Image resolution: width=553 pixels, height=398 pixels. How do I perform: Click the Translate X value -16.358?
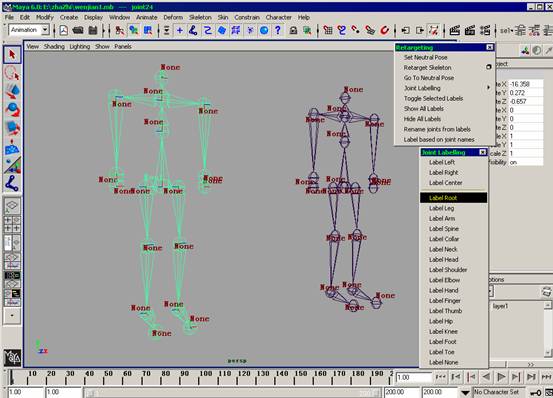[525, 84]
